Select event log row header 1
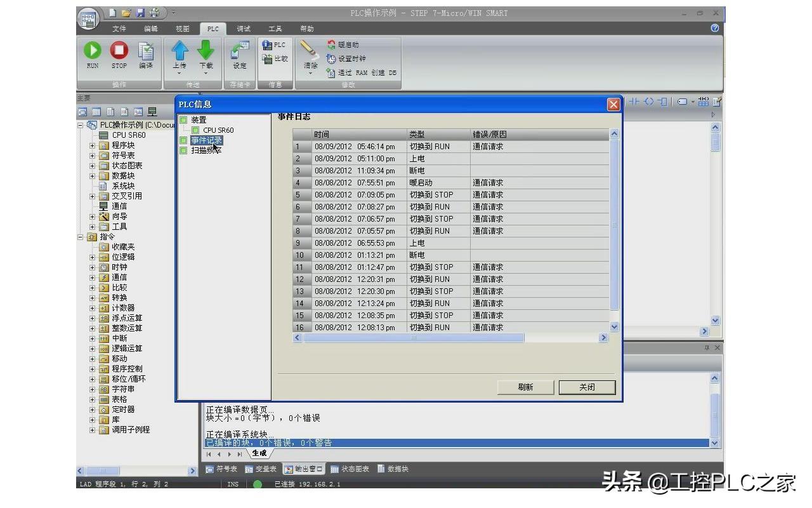812x508 pixels. [302, 147]
